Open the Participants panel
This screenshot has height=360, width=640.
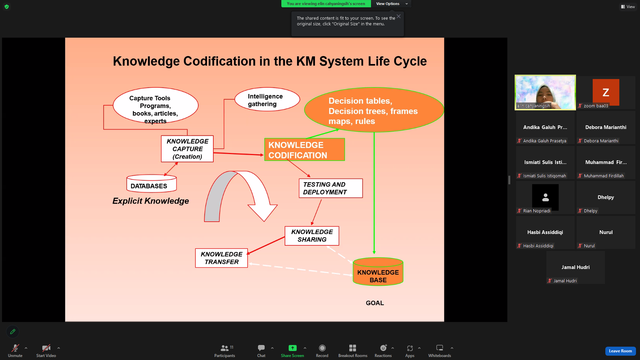(x=224, y=350)
